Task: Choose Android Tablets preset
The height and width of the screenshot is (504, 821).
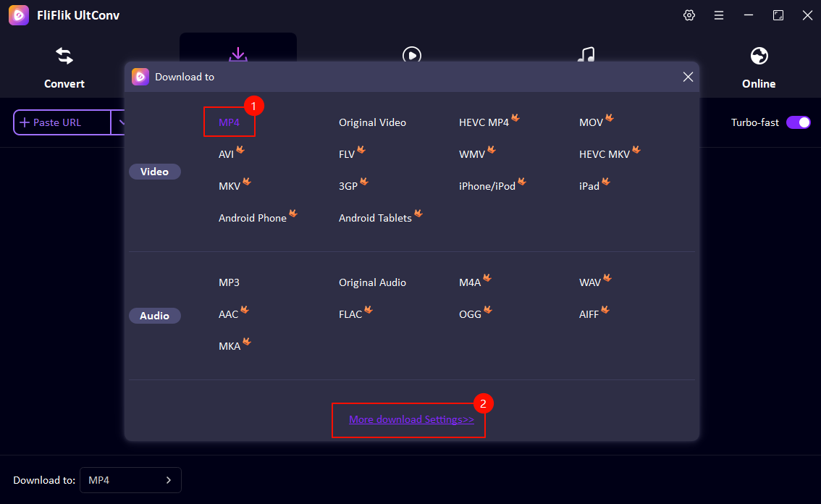Action: click(375, 219)
